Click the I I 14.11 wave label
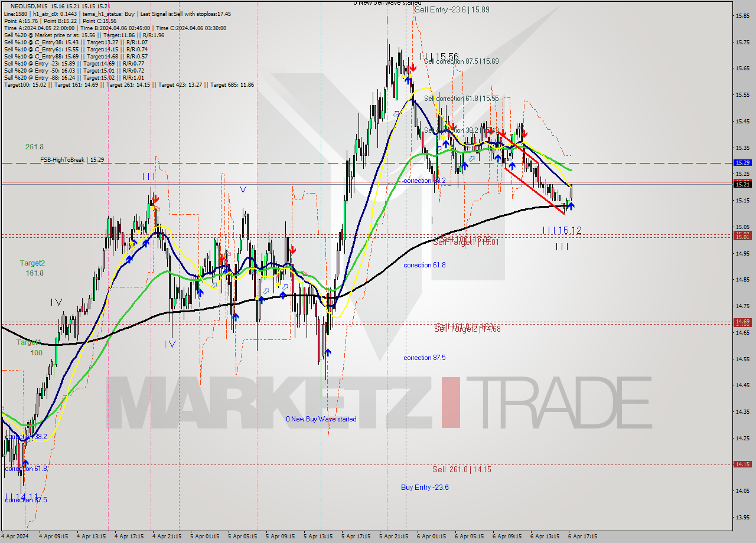This screenshot has height=543, width=756. [x=21, y=497]
